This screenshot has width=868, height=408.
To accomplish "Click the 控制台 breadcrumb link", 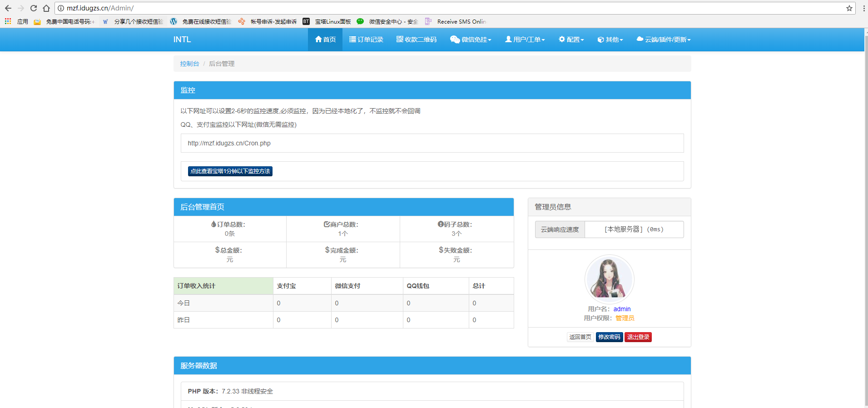I will [189, 64].
